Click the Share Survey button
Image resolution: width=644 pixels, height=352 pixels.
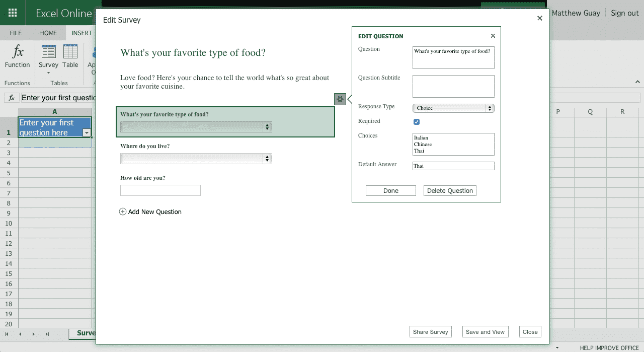point(430,332)
